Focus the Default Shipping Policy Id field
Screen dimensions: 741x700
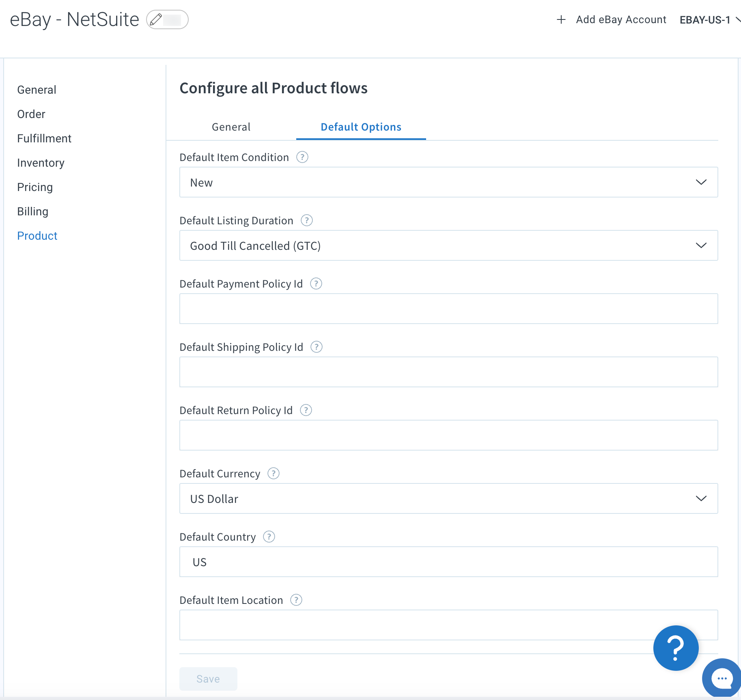click(x=448, y=372)
